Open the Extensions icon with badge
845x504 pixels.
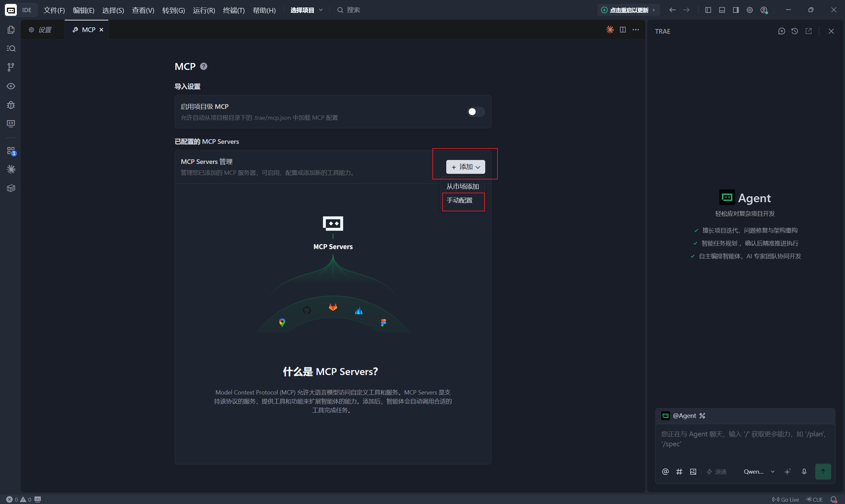point(11,151)
